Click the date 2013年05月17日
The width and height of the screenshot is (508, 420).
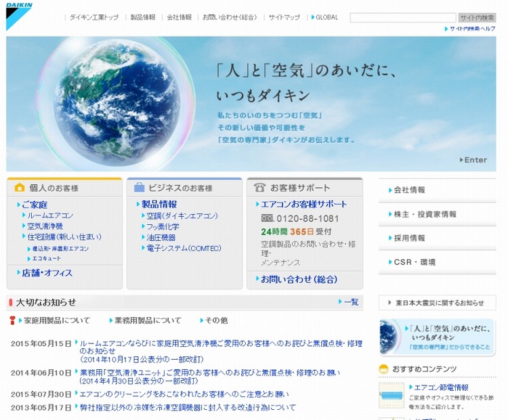[41, 408]
